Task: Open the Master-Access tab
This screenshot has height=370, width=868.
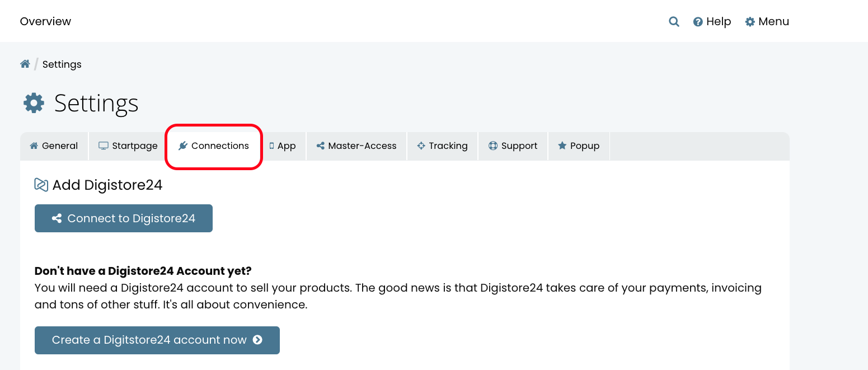Action: point(356,146)
